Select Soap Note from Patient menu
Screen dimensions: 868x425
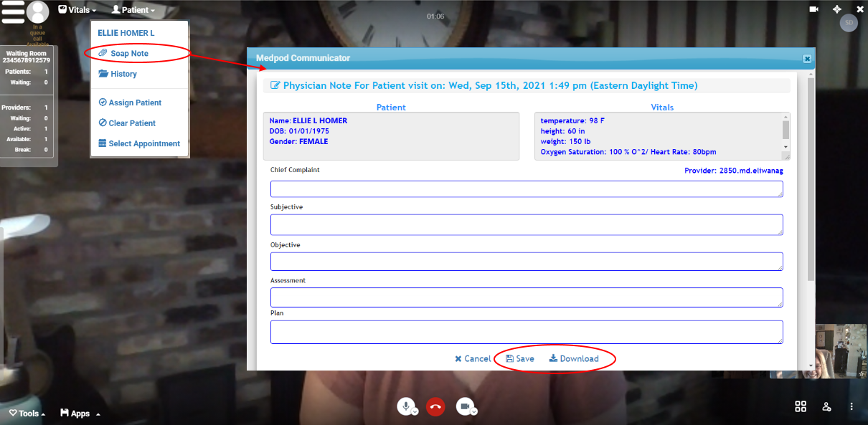(x=129, y=54)
